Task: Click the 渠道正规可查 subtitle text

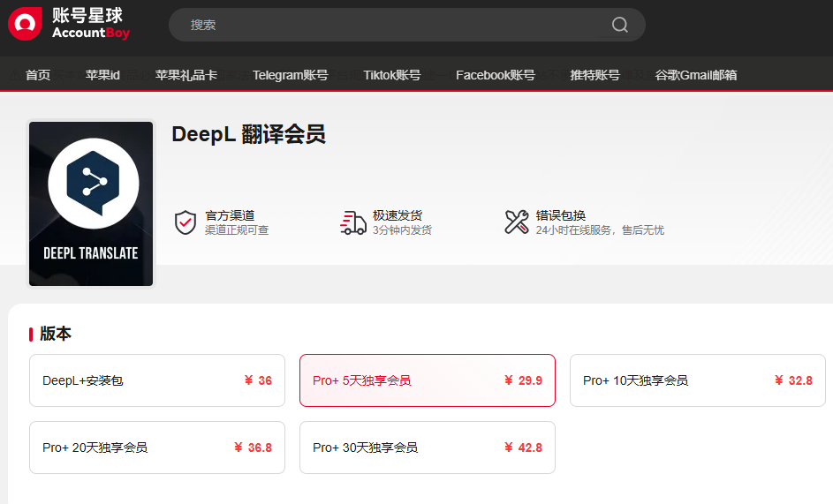Action: click(237, 230)
